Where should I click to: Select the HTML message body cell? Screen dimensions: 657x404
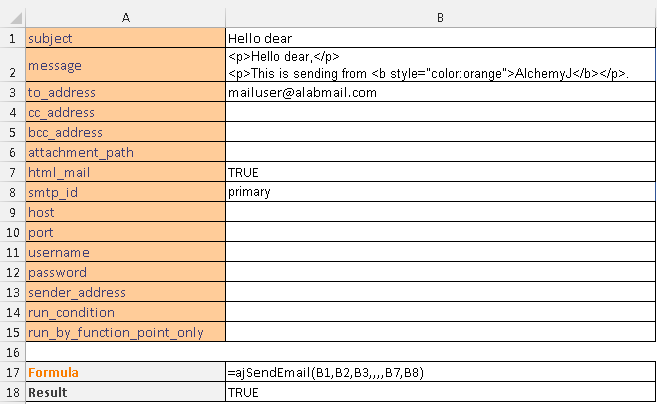(440, 65)
